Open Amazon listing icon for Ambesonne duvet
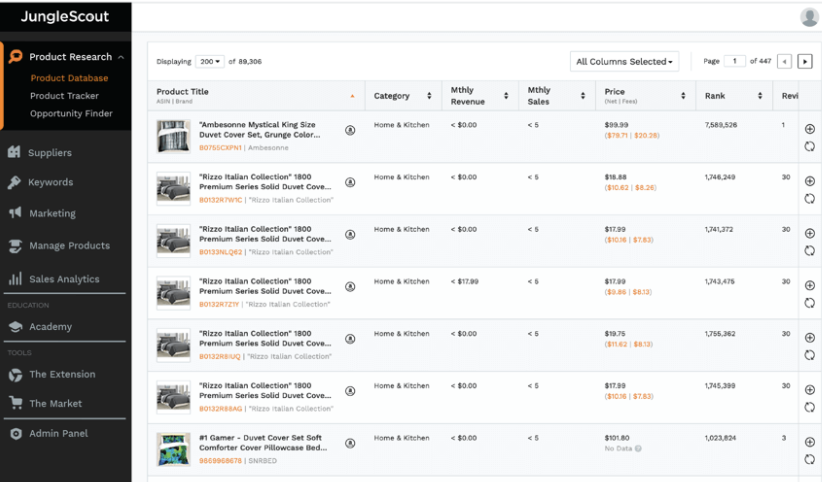 tap(350, 130)
